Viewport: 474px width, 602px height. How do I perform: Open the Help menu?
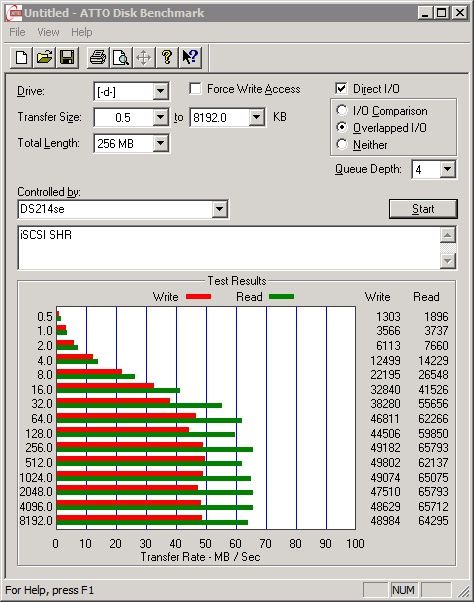coord(81,32)
